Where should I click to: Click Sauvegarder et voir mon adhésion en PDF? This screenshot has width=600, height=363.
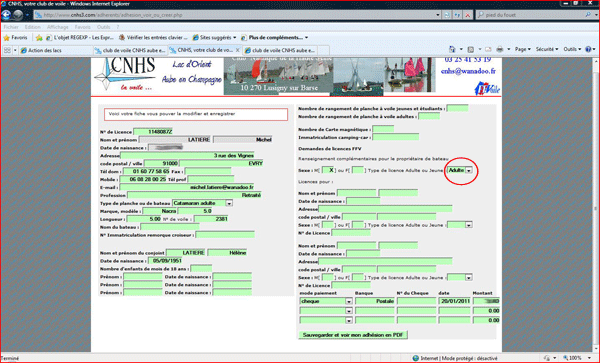point(353,335)
